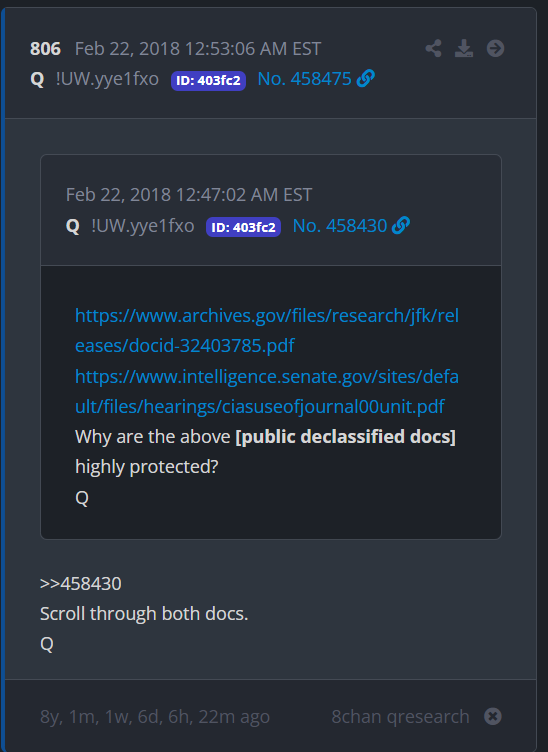This screenshot has height=752, width=548.
Task: Click the quoted post's ID: 403fc2 badge
Action: pos(244,227)
